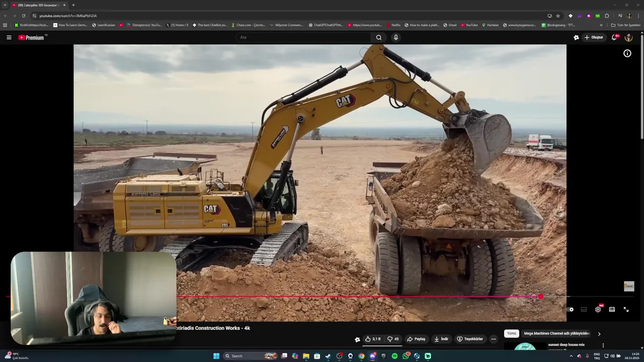Select Mega Machines Channel uploader chip
Screen dimensions: 644x362
point(557,333)
